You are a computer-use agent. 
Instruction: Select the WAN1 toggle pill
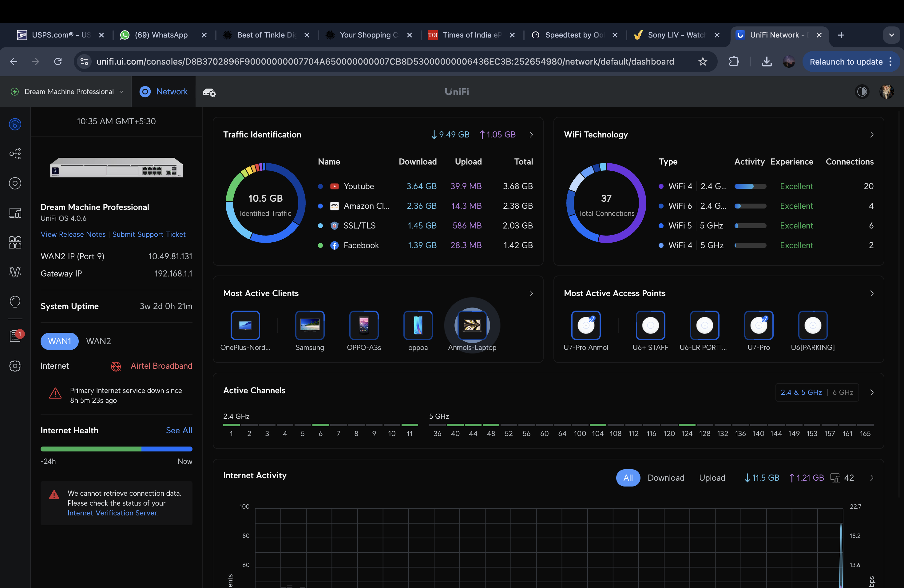[59, 341]
